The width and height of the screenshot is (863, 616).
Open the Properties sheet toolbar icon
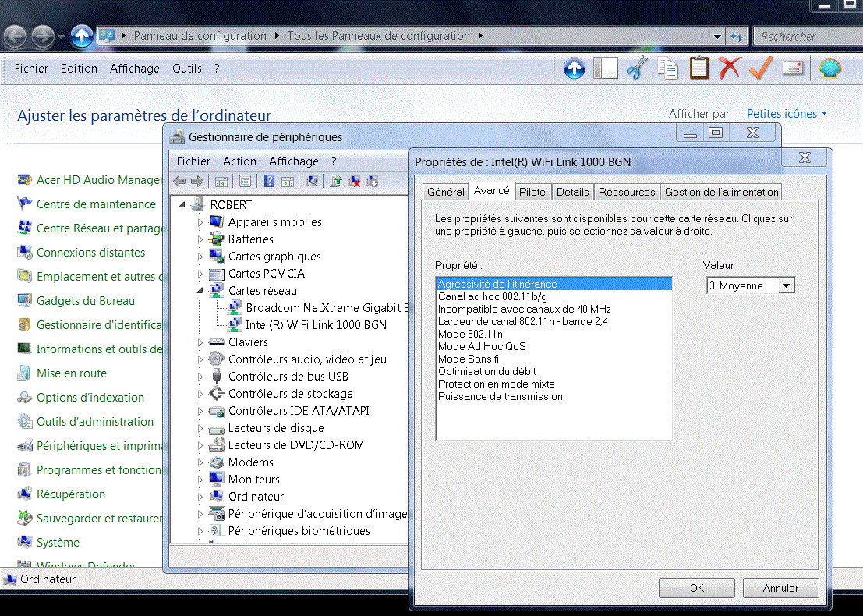[245, 181]
